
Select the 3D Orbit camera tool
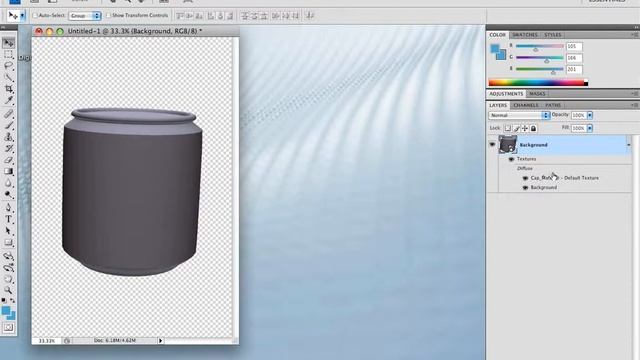point(8,268)
